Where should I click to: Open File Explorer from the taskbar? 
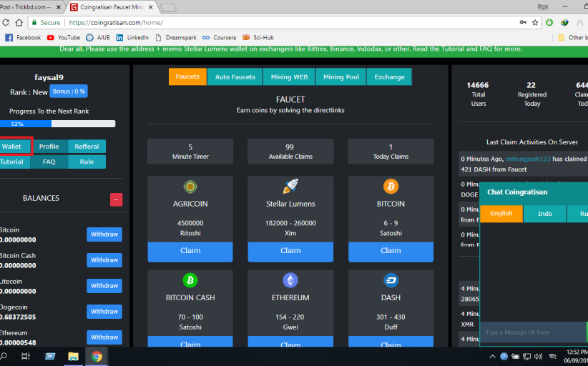click(73, 356)
